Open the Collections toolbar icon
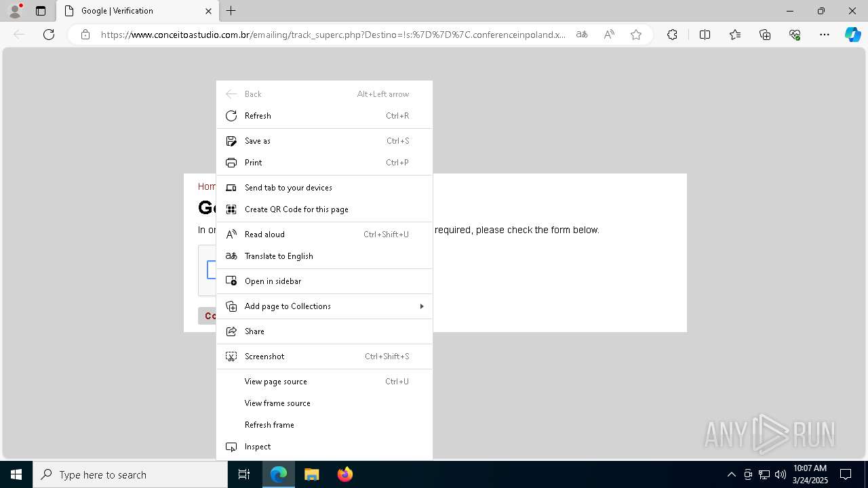This screenshot has height=488, width=868. pos(765,35)
